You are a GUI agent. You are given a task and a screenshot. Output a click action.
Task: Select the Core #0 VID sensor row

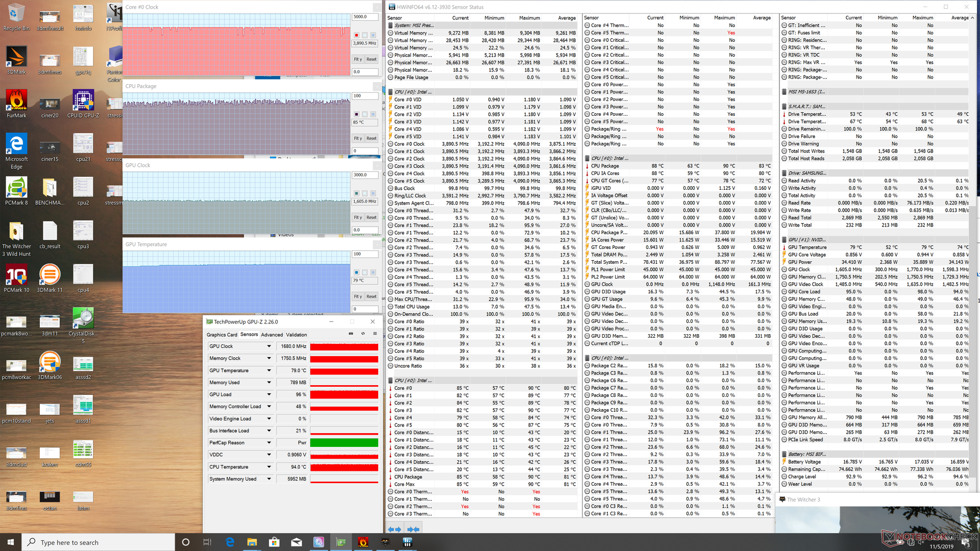coord(483,99)
